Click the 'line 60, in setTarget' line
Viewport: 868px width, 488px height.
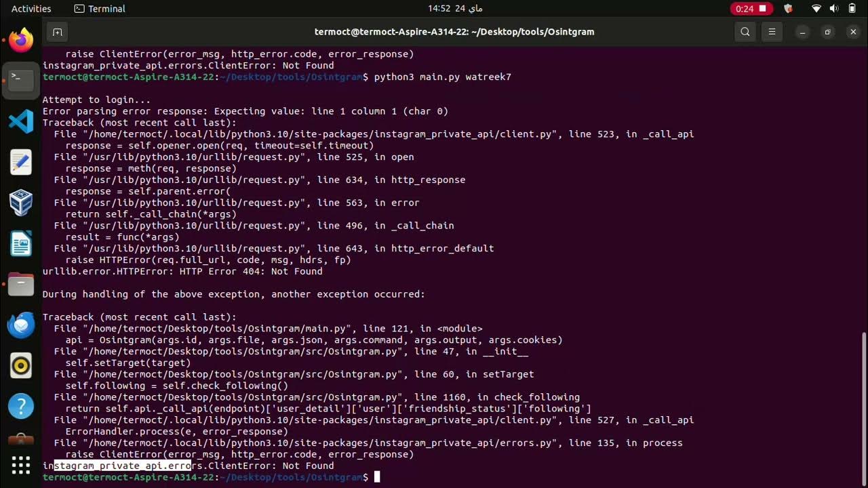(x=294, y=374)
